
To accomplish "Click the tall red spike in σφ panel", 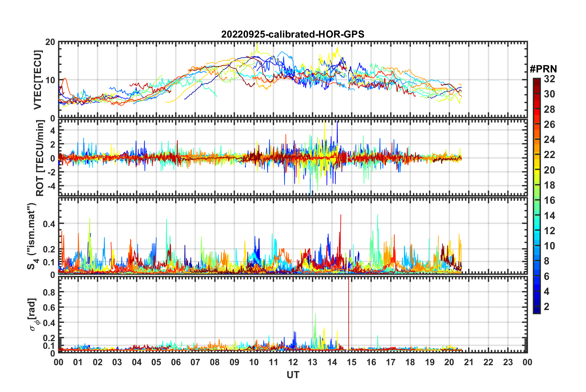I will (x=348, y=314).
